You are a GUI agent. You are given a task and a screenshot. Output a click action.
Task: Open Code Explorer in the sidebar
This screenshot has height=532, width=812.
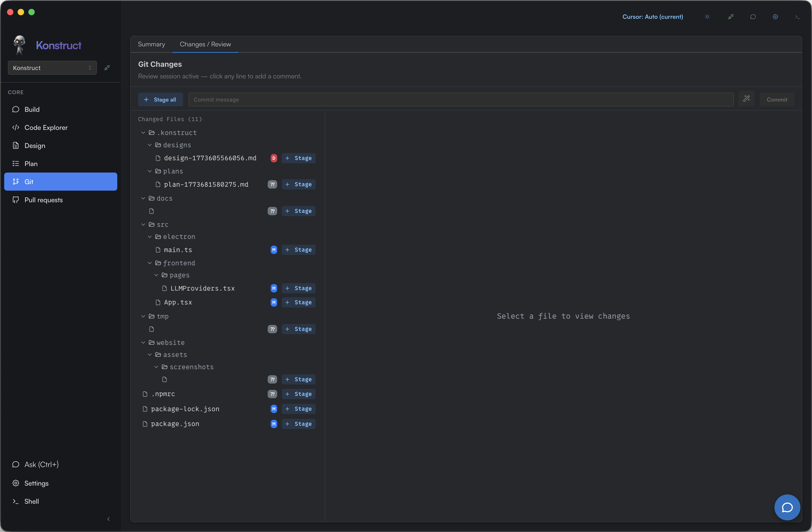coord(46,127)
